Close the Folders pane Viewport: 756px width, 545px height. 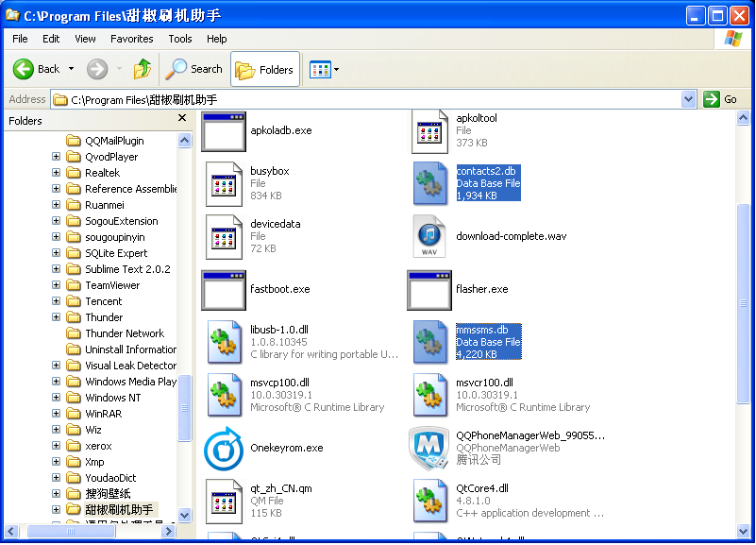(x=182, y=118)
